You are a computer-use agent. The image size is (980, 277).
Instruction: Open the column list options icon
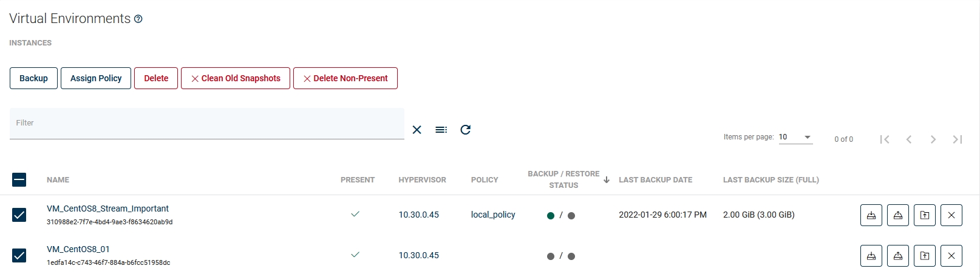click(441, 130)
